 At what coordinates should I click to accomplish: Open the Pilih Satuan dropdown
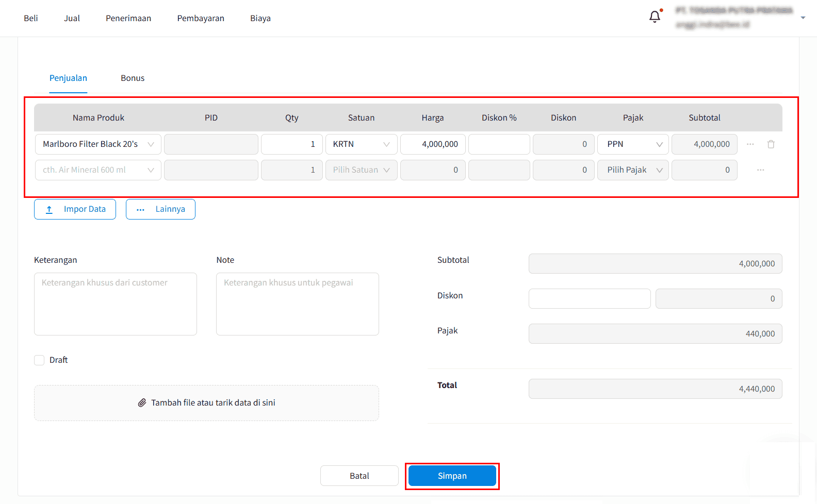(361, 170)
